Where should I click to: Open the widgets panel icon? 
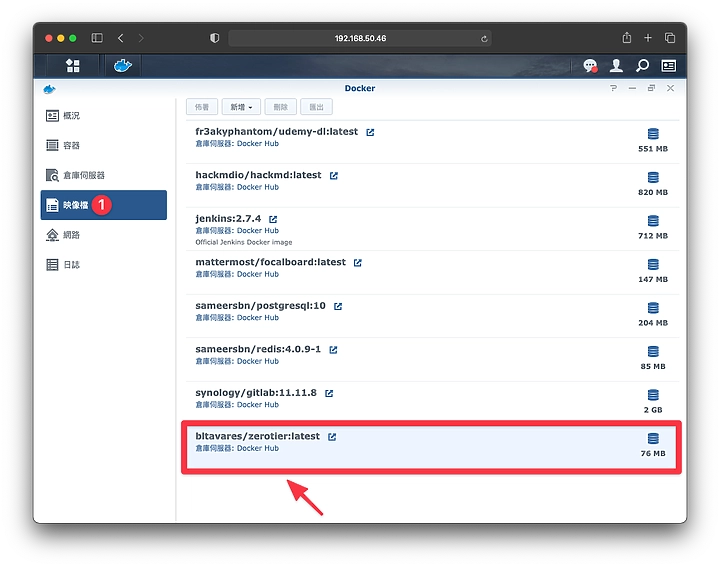point(669,66)
